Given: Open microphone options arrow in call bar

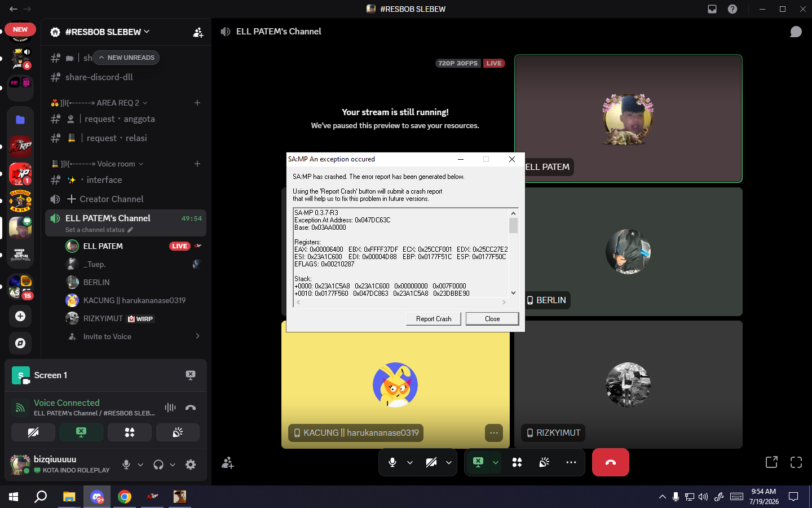Looking at the screenshot, I should click(410, 462).
